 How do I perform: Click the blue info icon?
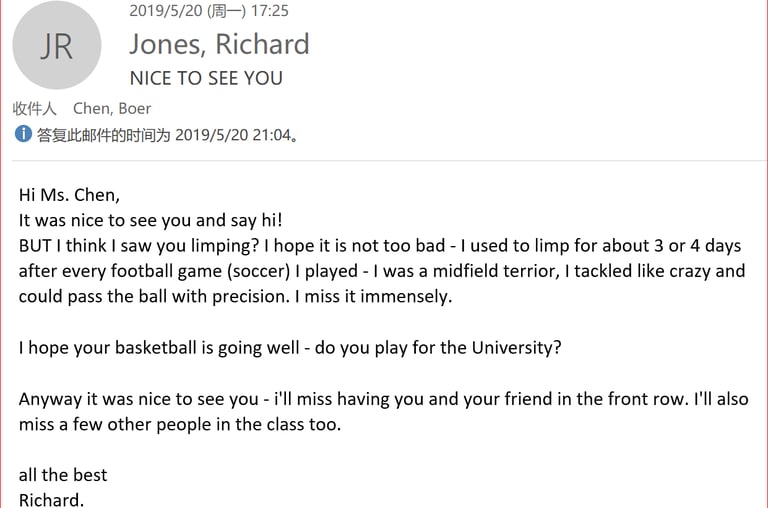22,134
